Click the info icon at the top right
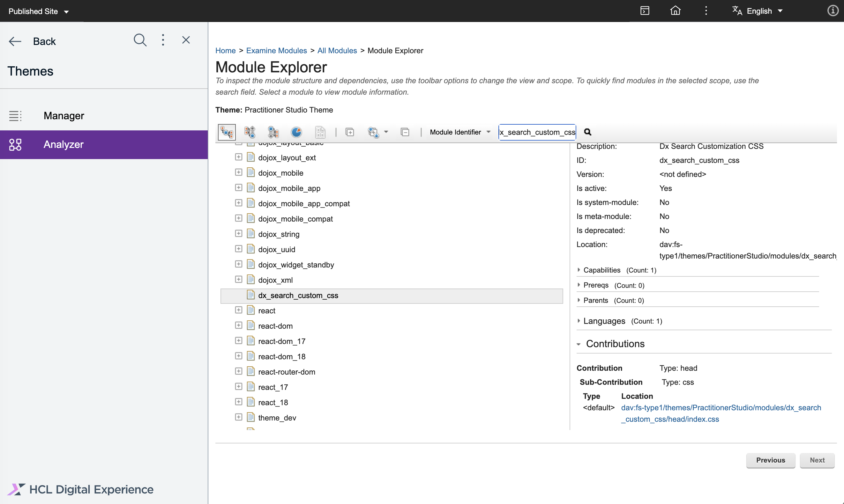The height and width of the screenshot is (504, 844). point(833,11)
